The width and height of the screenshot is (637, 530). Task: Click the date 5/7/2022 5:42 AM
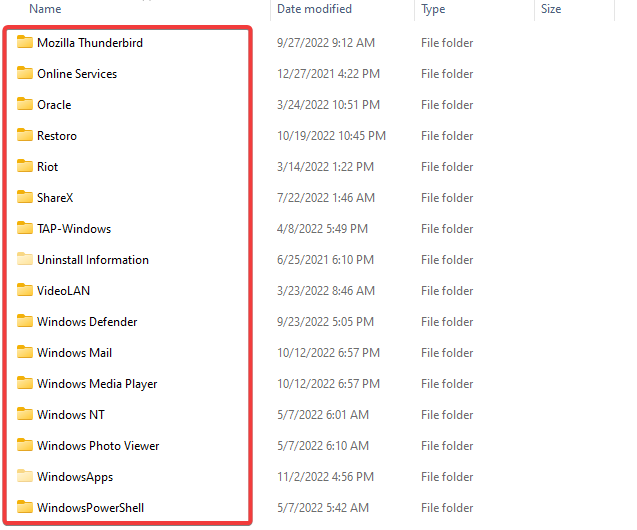pos(323,508)
